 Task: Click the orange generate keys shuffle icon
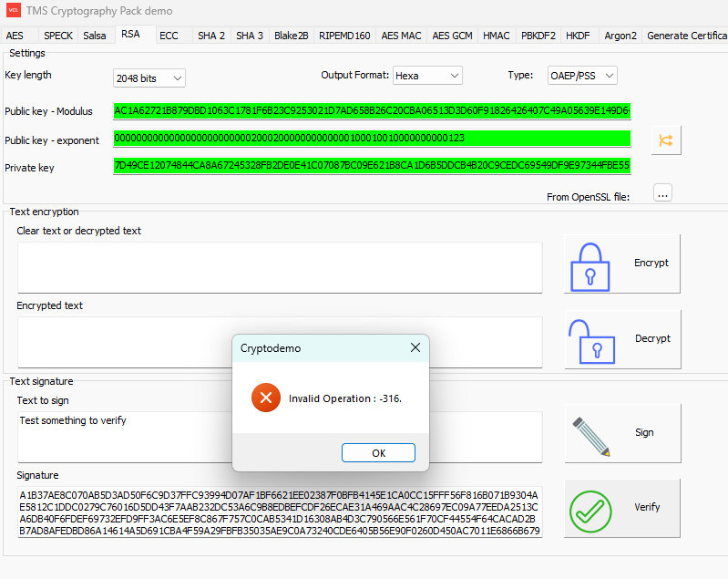(x=665, y=140)
